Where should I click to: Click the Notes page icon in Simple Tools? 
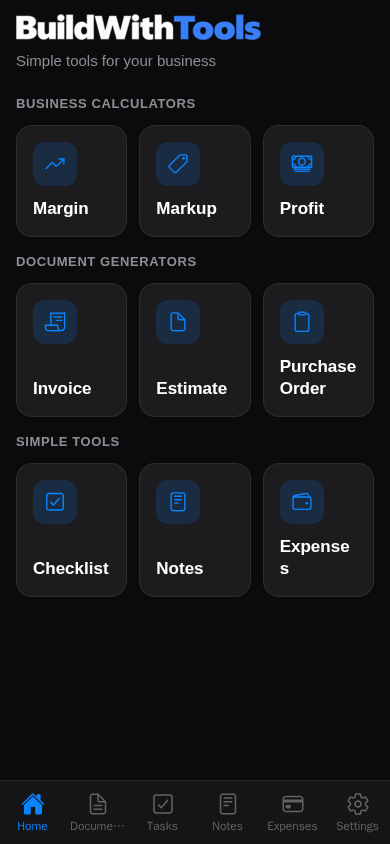(178, 502)
